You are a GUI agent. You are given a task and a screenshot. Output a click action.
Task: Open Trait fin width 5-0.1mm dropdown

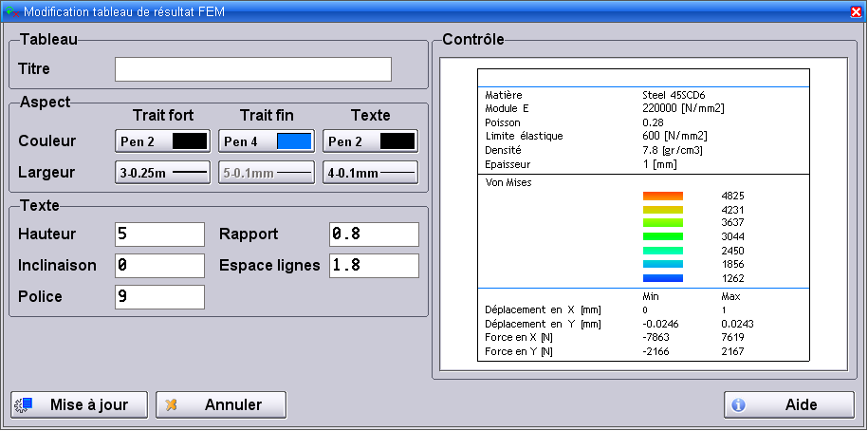click(267, 173)
